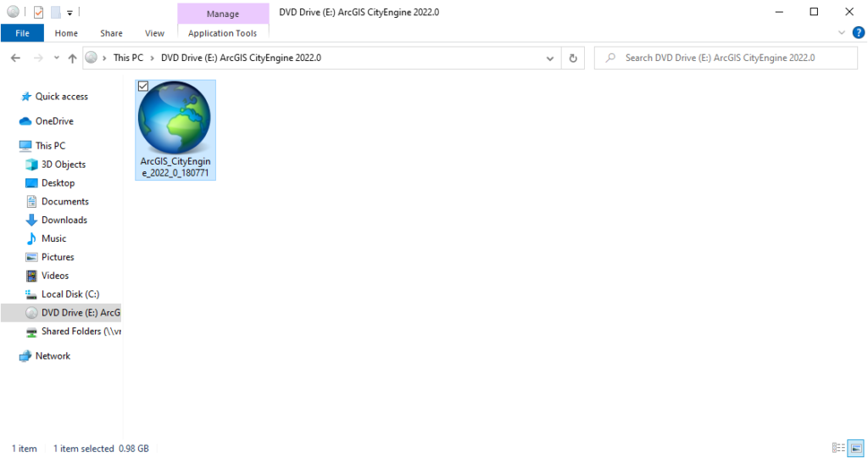Go back using the Back arrow

15,58
